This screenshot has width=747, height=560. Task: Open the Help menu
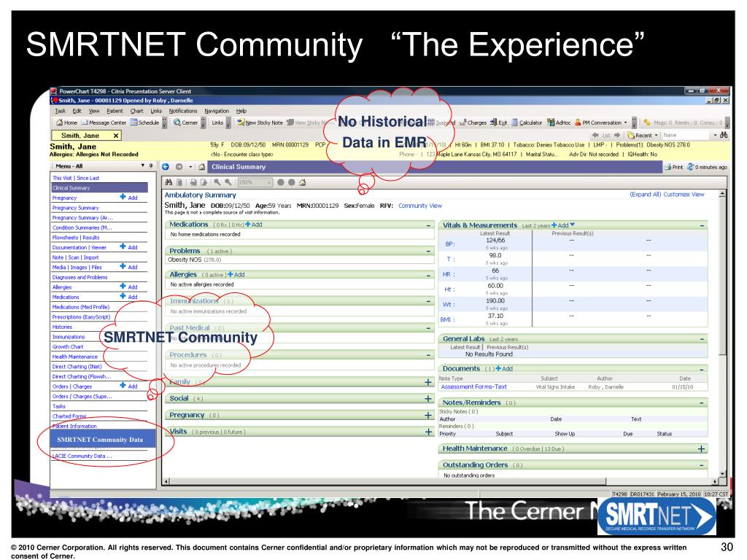tap(241, 111)
